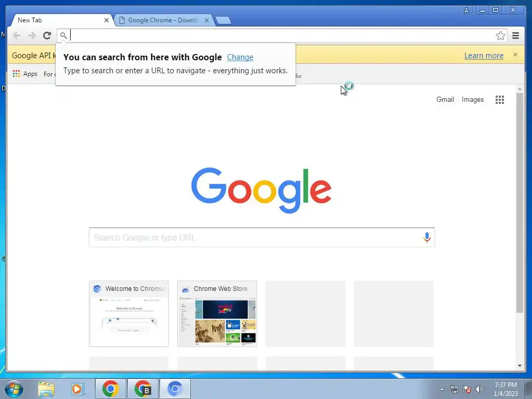Open the Action Center flag icon
The height and width of the screenshot is (399, 532).
tap(467, 389)
